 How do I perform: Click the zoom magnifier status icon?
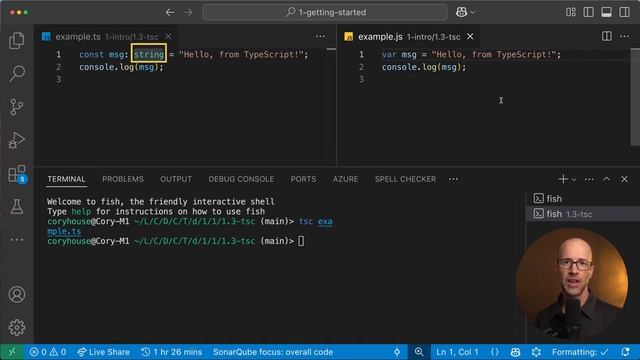[x=419, y=352]
